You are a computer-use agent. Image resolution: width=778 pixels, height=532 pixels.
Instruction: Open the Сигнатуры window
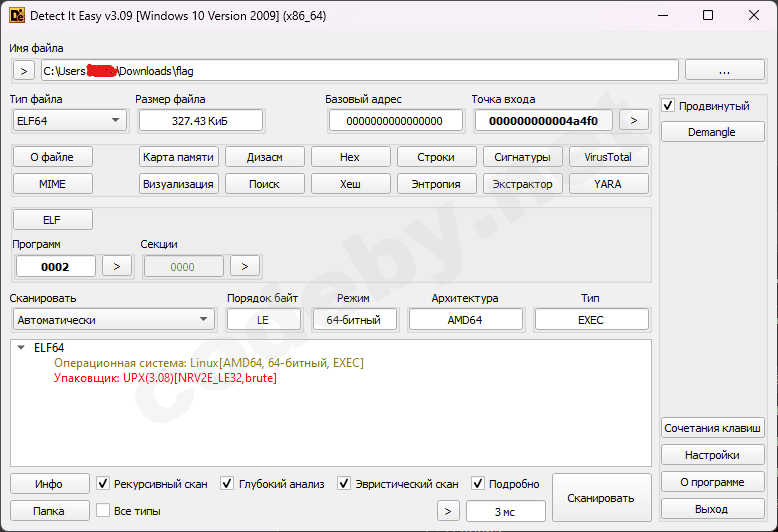pos(522,157)
